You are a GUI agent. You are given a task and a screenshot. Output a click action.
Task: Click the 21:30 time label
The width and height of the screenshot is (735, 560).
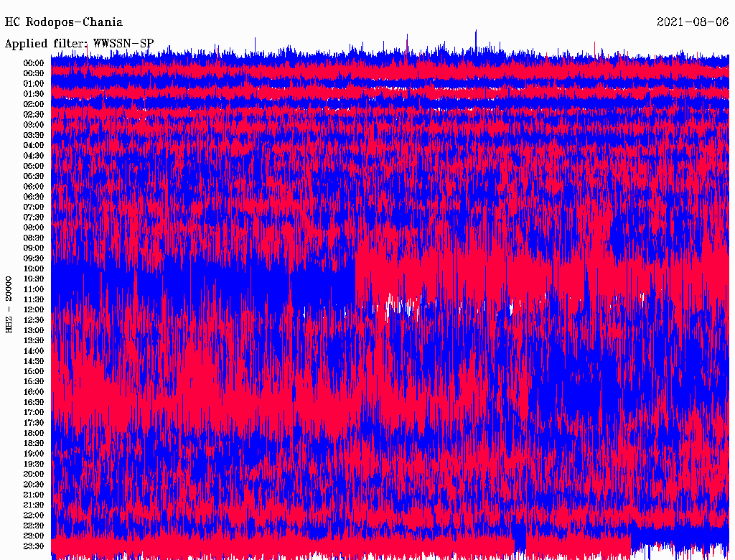(x=34, y=505)
